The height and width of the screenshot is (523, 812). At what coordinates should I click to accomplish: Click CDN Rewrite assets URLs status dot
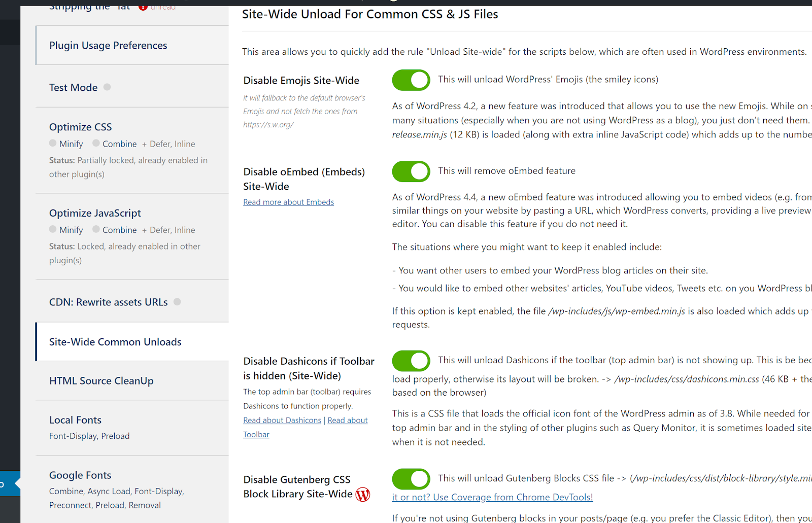click(177, 301)
